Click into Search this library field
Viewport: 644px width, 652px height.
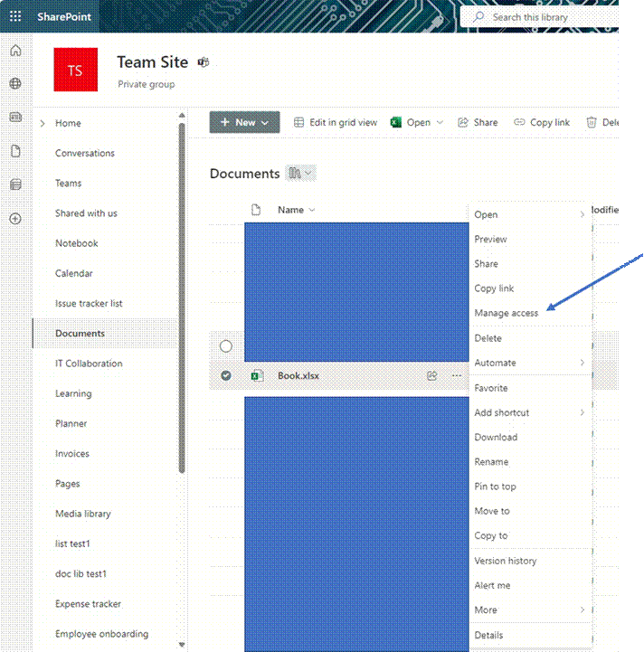539,17
